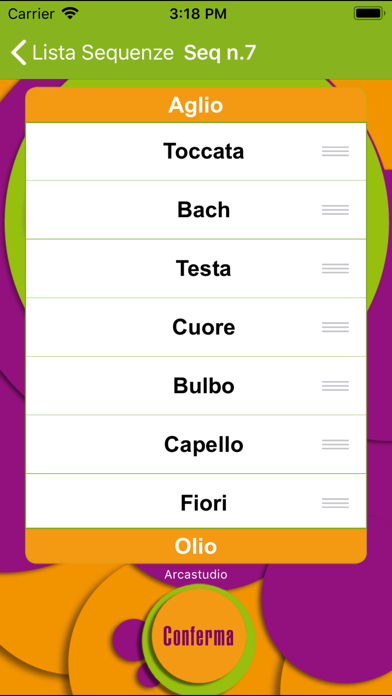Click the reorder handle beside Bulbo

point(335,386)
